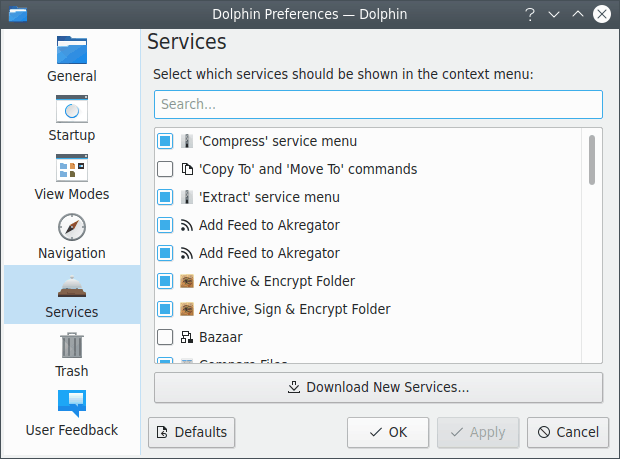Viewport: 620px width, 459px height.
Task: Click the Dolphin window icon in title bar
Action: 17,14
